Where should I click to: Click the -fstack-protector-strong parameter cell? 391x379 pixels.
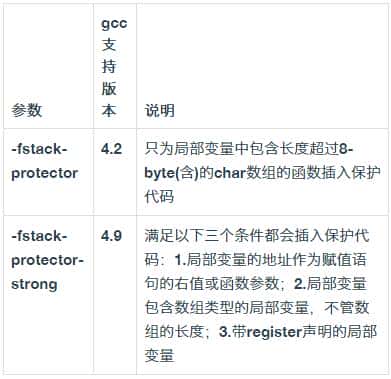pos(47,260)
